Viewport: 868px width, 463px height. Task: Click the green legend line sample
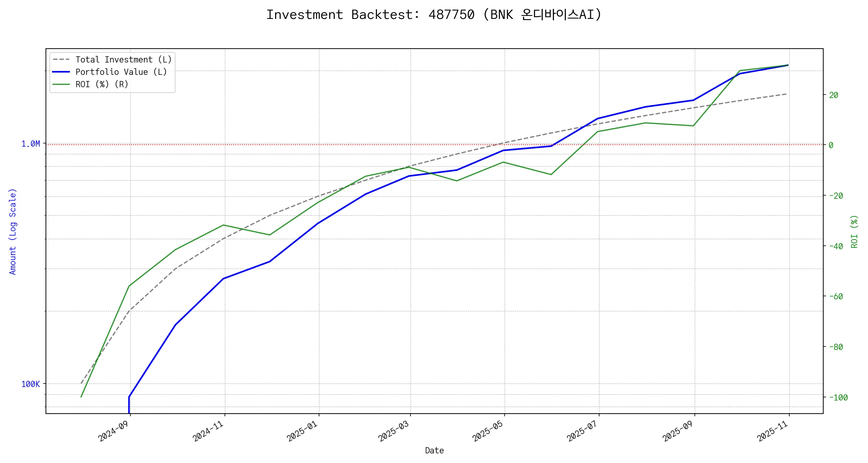(61, 84)
